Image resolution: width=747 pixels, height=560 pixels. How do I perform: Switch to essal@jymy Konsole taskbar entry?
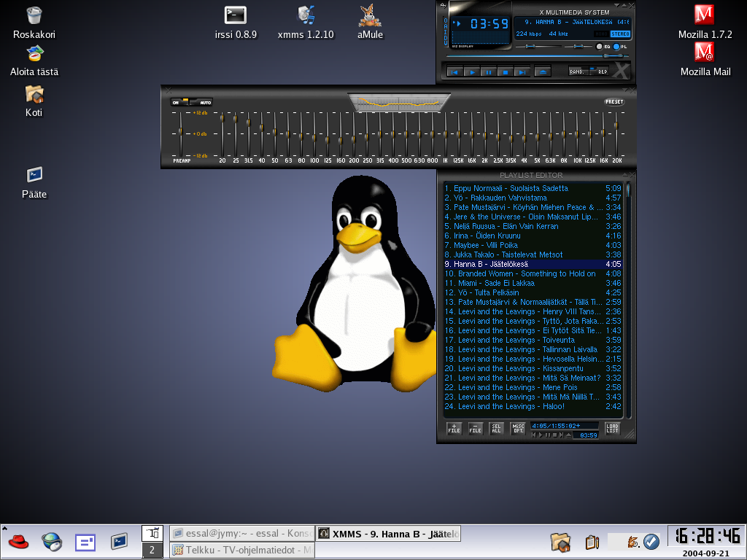pos(242,533)
